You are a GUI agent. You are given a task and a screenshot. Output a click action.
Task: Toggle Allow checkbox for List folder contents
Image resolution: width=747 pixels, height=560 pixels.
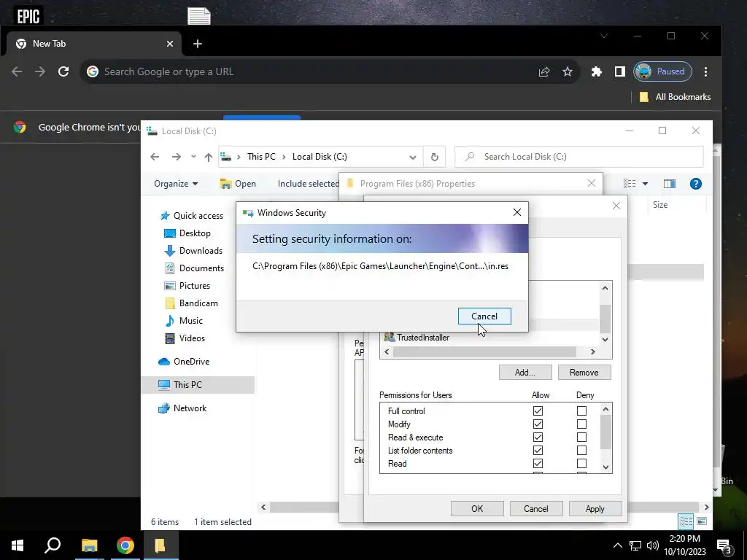point(538,450)
